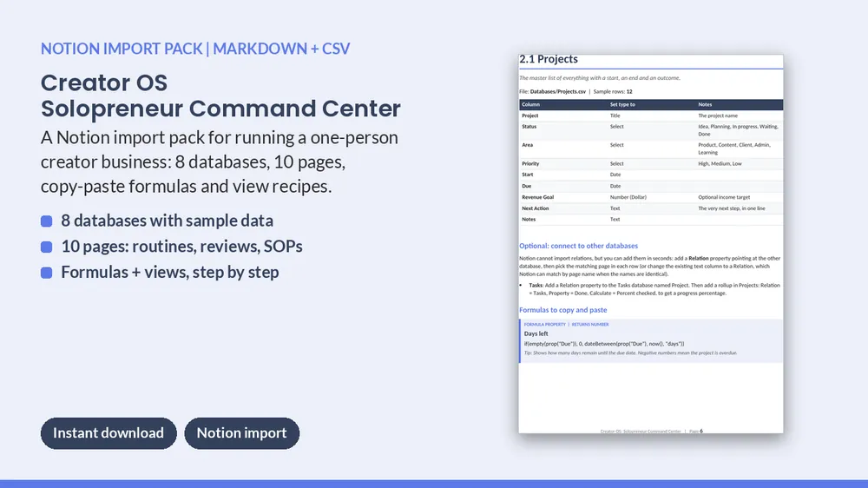Viewport: 868px width, 488px height.
Task: Select the text '10 pages: routines, reviews, SOPs'
Action: click(181, 247)
